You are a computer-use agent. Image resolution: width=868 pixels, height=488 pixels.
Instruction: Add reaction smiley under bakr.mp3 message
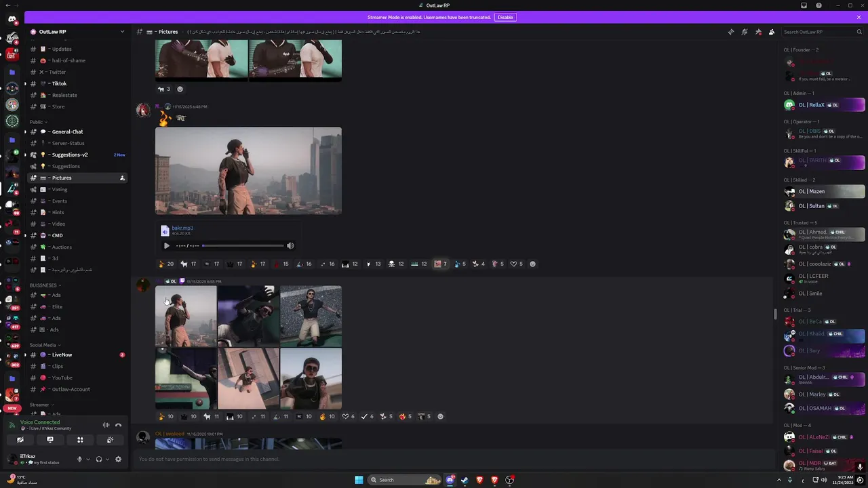click(532, 264)
